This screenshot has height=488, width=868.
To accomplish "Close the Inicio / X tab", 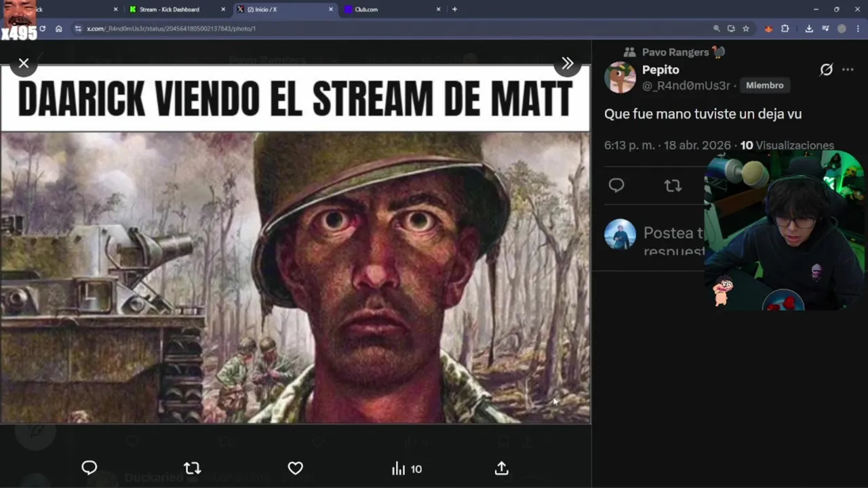I will pos(331,9).
